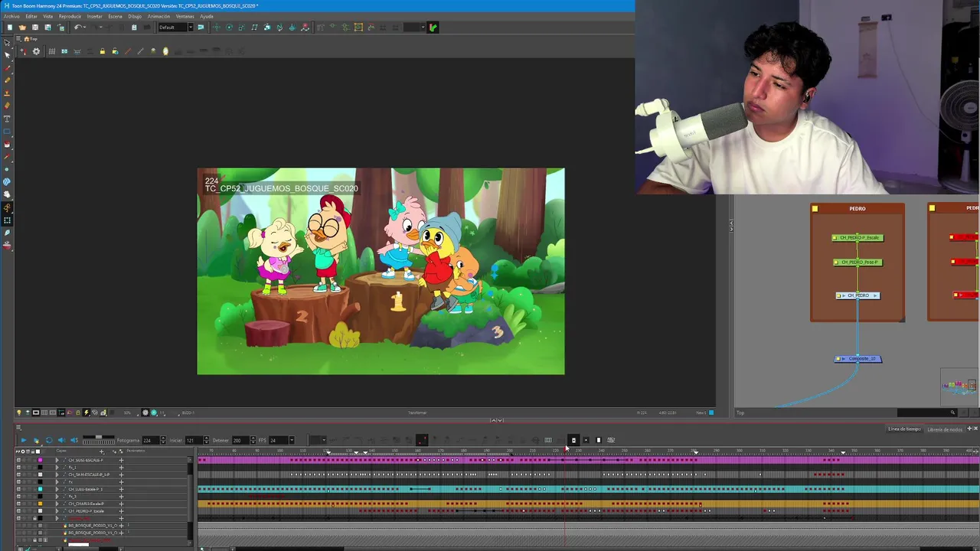
Task: Click the Play button in timeline
Action: (24, 440)
